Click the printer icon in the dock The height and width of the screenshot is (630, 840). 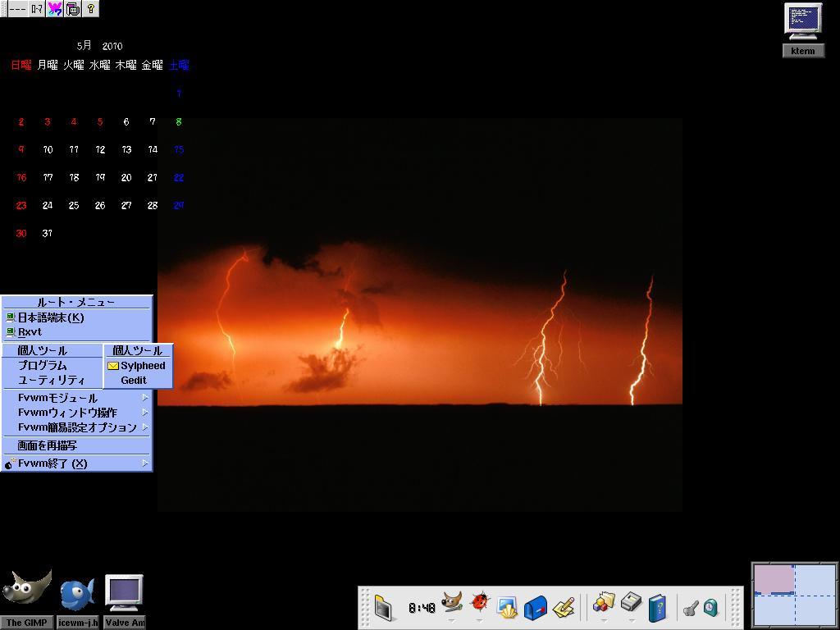coord(632,605)
